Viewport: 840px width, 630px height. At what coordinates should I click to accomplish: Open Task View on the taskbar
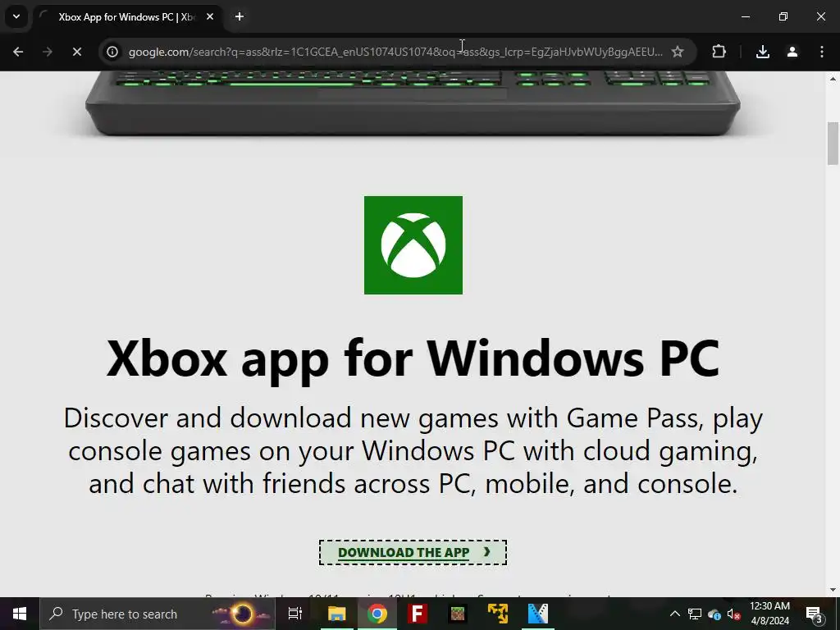point(295,614)
